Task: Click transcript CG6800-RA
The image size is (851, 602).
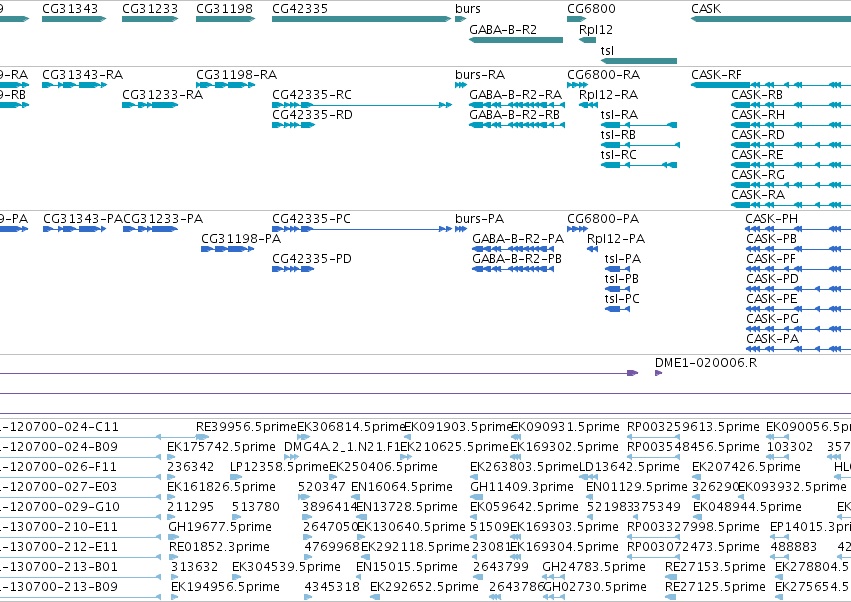Action: point(577,85)
